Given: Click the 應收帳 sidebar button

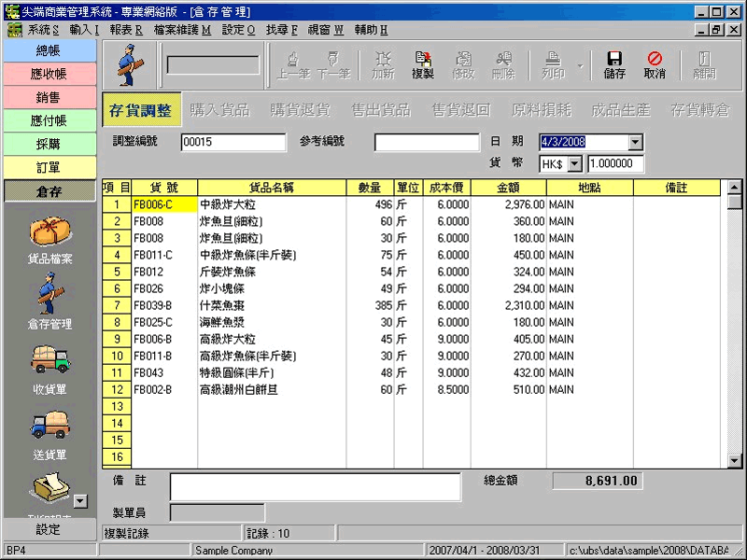Looking at the screenshot, I should (x=49, y=73).
